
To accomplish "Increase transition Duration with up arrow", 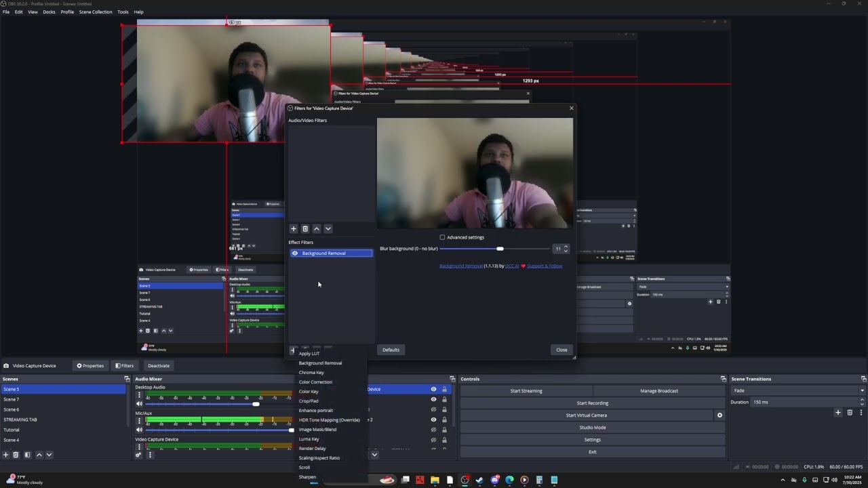I will [x=862, y=400].
